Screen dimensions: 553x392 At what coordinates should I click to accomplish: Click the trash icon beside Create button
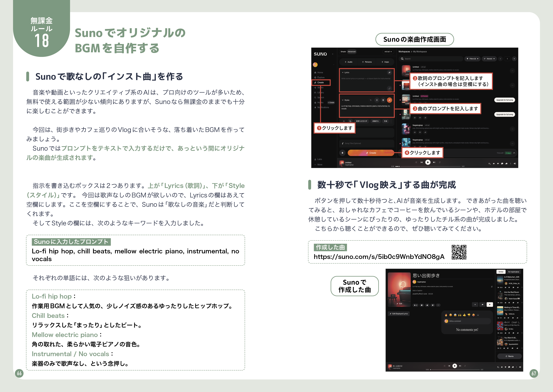pyautogui.click(x=342, y=153)
